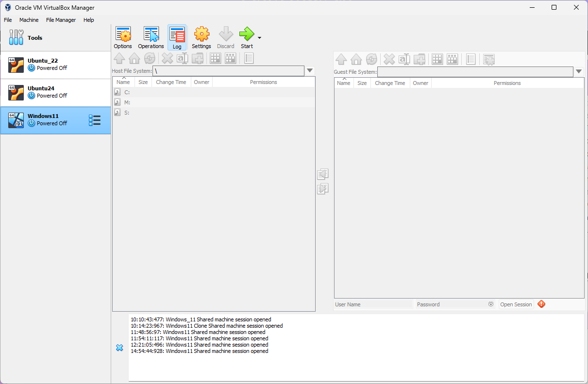Click the 10:14:23:967 Windows11 Clone log entry
The image size is (588, 384).
[x=206, y=326]
